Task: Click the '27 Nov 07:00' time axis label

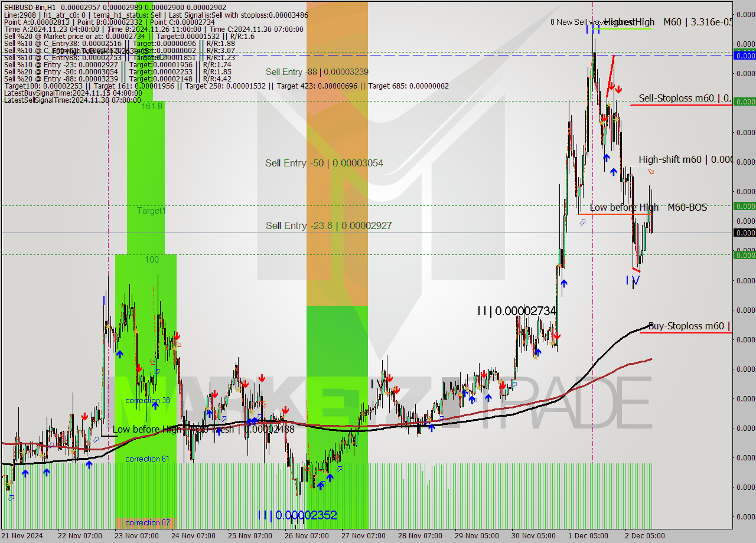Action: (x=363, y=536)
